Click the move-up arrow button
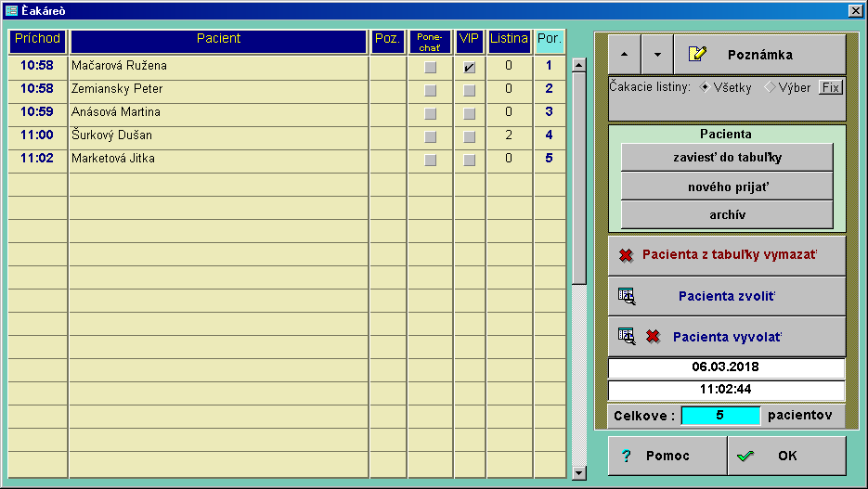This screenshot has height=489, width=868. pos(625,54)
